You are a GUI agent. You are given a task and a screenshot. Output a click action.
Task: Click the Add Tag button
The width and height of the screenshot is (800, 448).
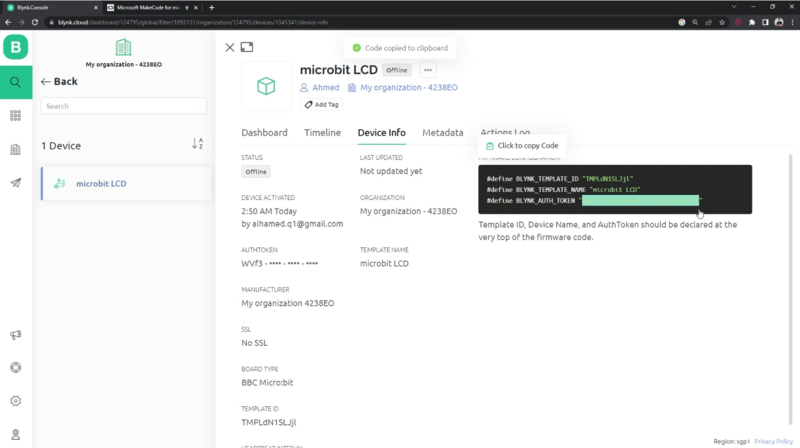click(321, 105)
